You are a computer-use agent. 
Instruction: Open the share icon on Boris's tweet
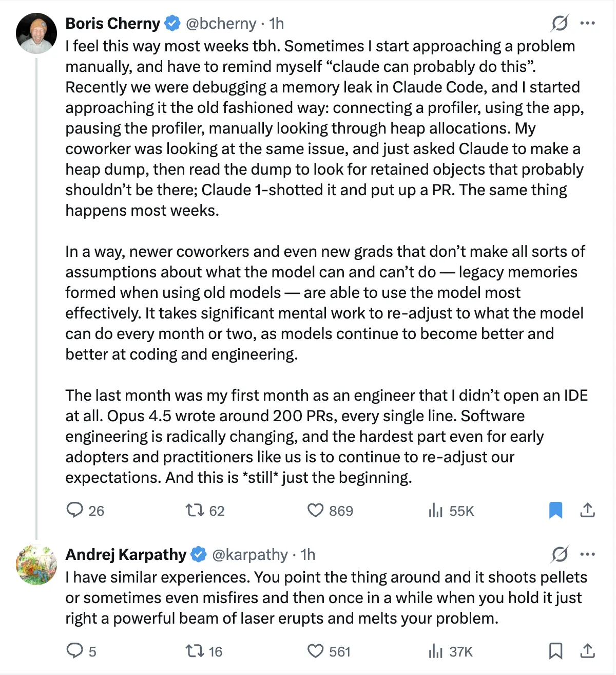(x=587, y=510)
